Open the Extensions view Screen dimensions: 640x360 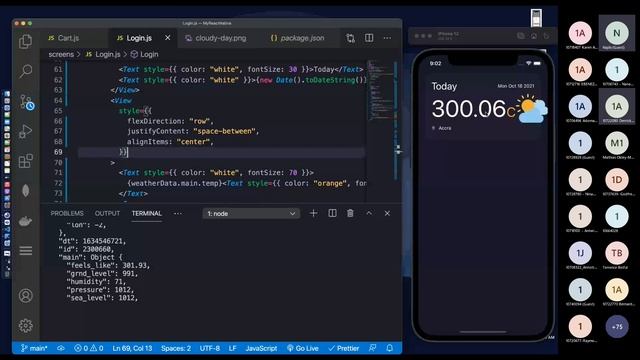click(x=25, y=161)
